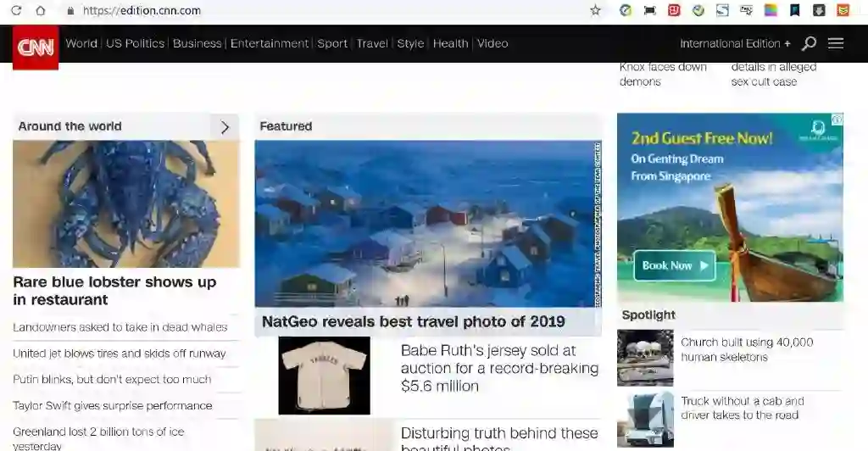The height and width of the screenshot is (451, 868).
Task: Open the page cursor extension icon
Action: click(746, 10)
